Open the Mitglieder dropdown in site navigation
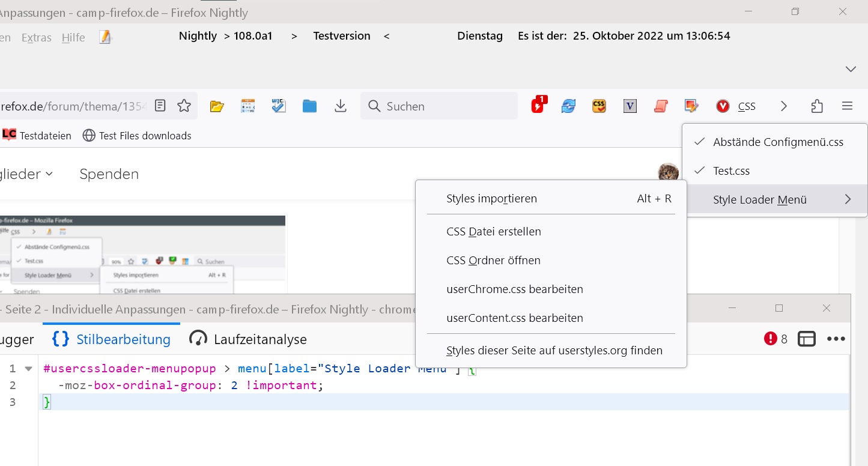 tap(27, 174)
